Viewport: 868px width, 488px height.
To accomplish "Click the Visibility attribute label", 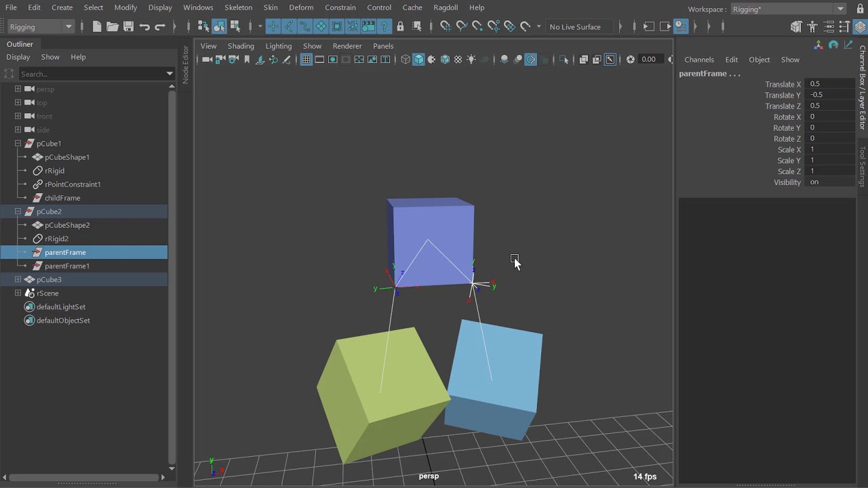I will [x=787, y=182].
